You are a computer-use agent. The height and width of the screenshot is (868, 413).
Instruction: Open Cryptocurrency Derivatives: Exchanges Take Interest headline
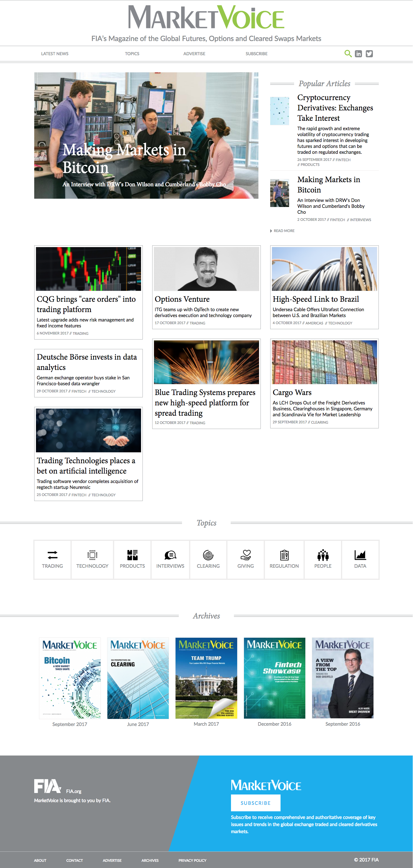pos(335,108)
